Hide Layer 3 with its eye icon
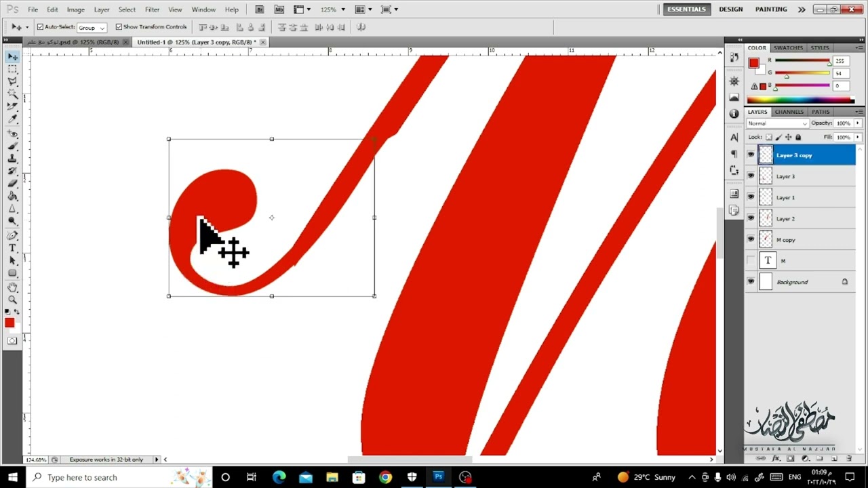The width and height of the screenshot is (868, 488). coord(751,176)
